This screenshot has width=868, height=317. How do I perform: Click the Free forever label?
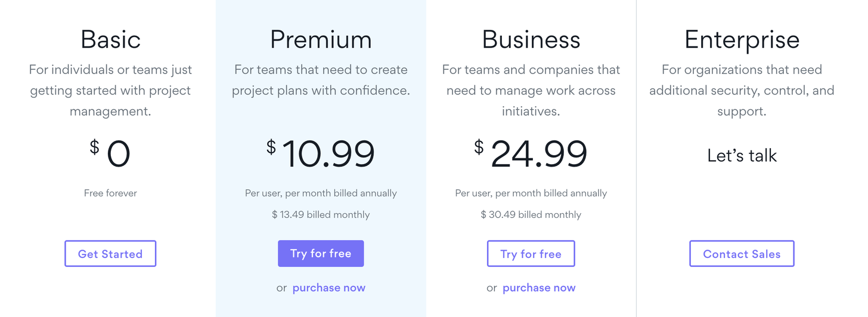pyautogui.click(x=110, y=193)
